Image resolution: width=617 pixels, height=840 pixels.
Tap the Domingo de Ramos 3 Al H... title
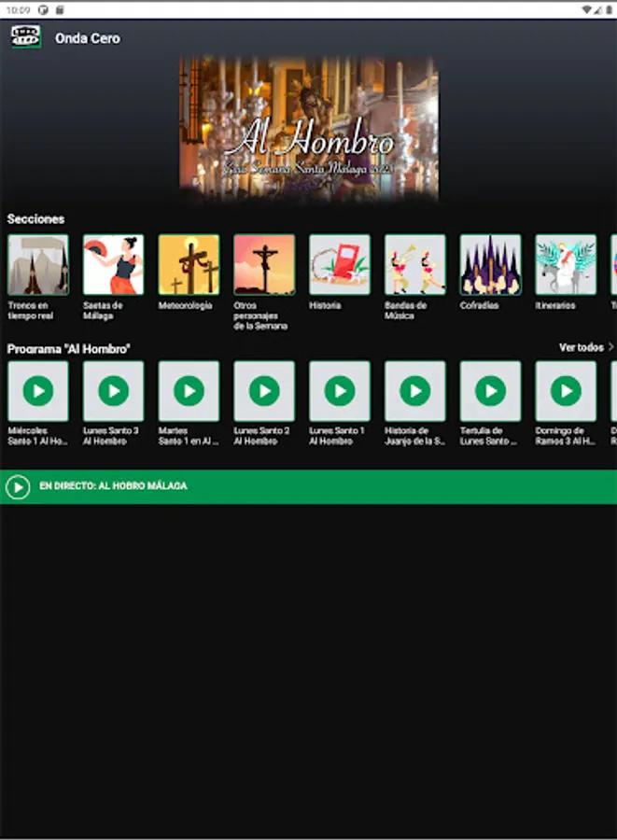click(566, 436)
